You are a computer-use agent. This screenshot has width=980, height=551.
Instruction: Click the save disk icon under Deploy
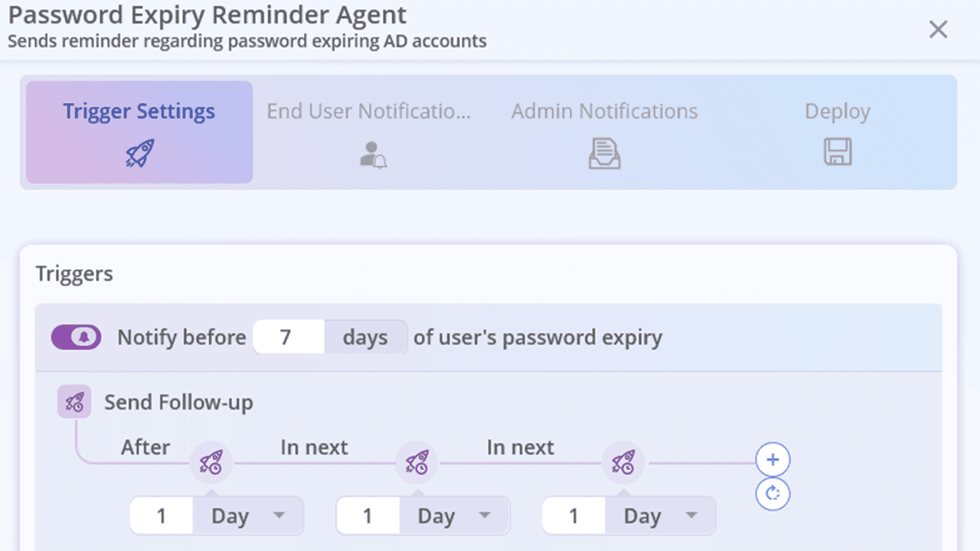[x=837, y=153]
